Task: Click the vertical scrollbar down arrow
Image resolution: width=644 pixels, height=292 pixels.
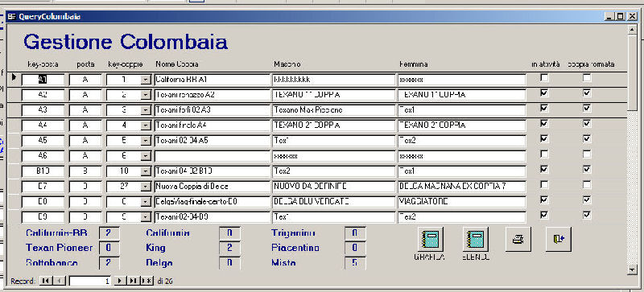Action: (632, 269)
